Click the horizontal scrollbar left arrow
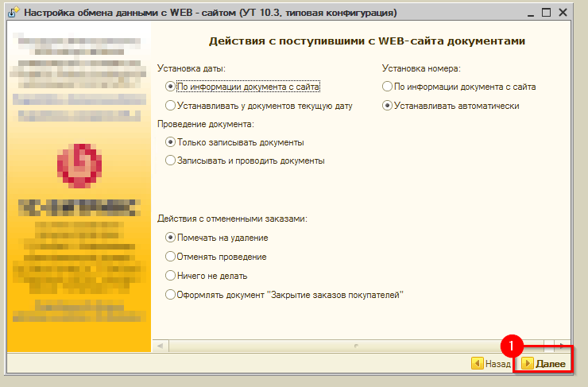 pos(161,346)
